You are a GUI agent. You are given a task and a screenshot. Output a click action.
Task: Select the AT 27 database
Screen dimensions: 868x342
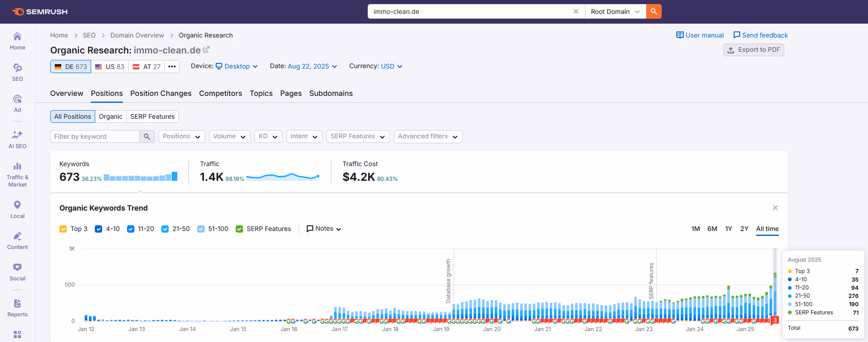[146, 66]
